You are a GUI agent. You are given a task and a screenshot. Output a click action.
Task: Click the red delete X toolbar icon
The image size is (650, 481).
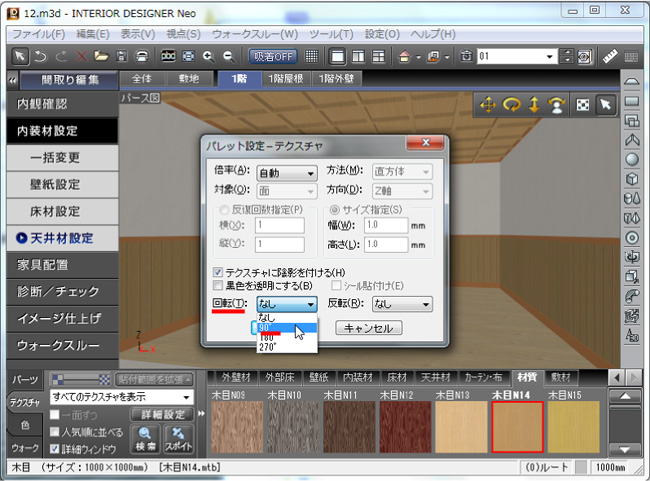tap(80, 55)
